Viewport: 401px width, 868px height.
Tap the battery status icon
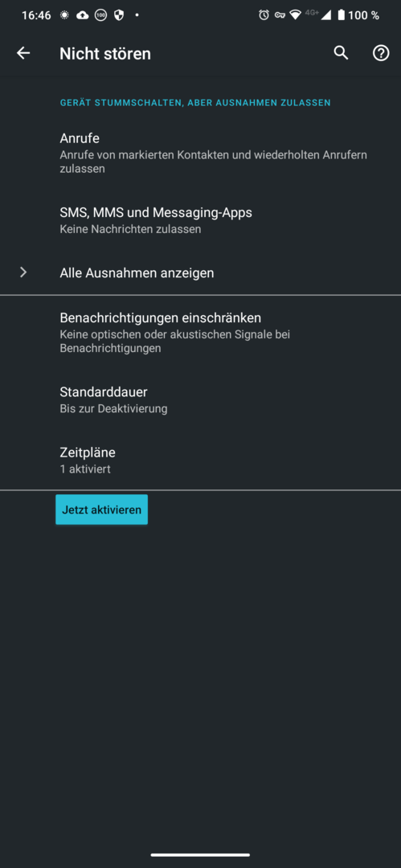click(x=342, y=15)
